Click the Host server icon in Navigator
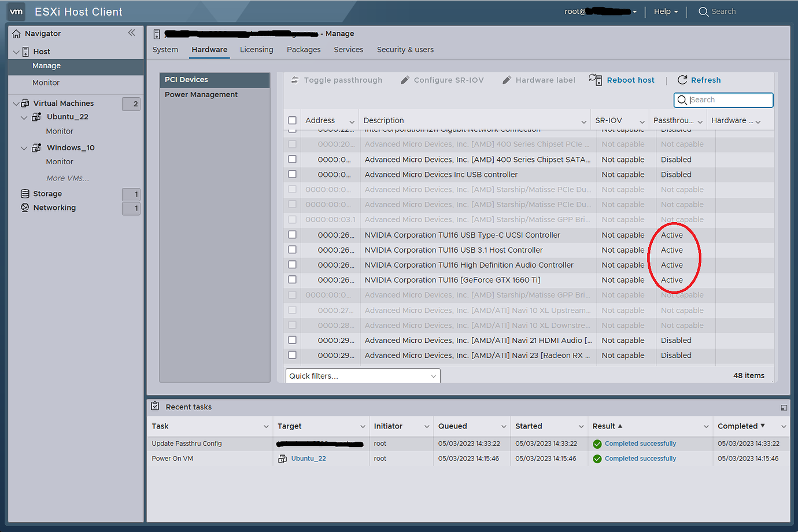 pos(25,51)
